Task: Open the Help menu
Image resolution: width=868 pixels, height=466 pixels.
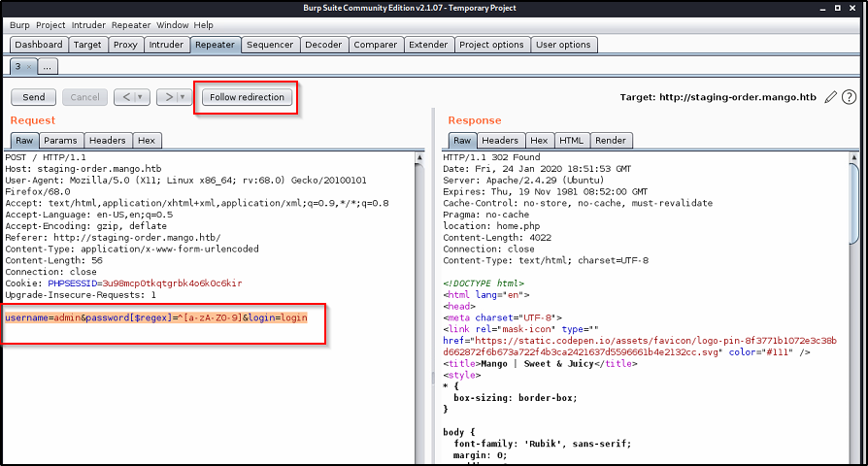Action: (x=203, y=25)
